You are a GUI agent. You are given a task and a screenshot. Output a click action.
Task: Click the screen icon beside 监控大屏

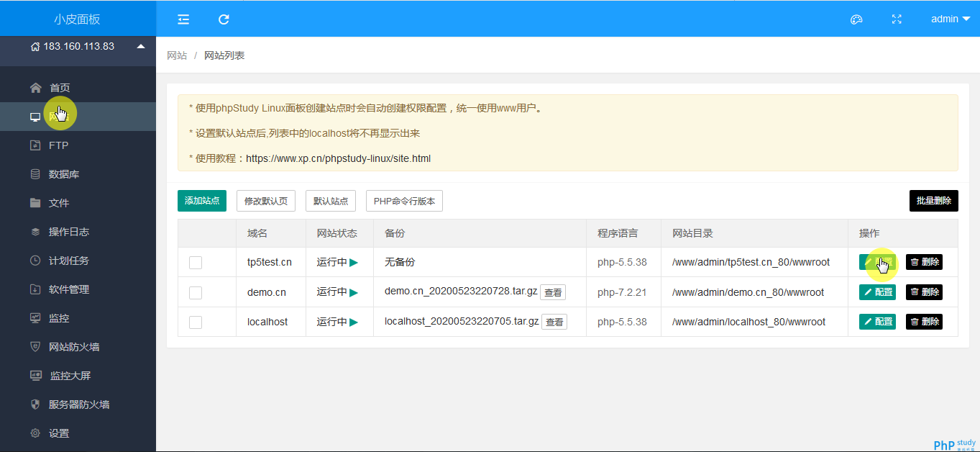pyautogui.click(x=36, y=376)
